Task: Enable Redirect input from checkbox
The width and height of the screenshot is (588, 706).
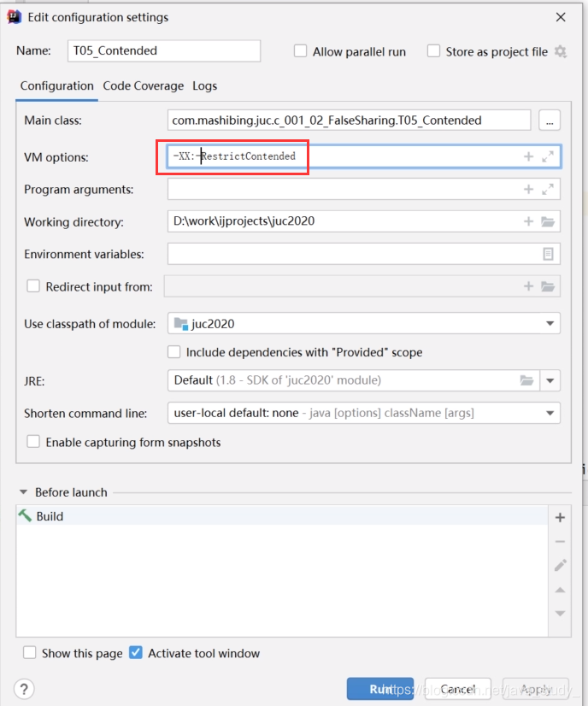Action: point(32,286)
